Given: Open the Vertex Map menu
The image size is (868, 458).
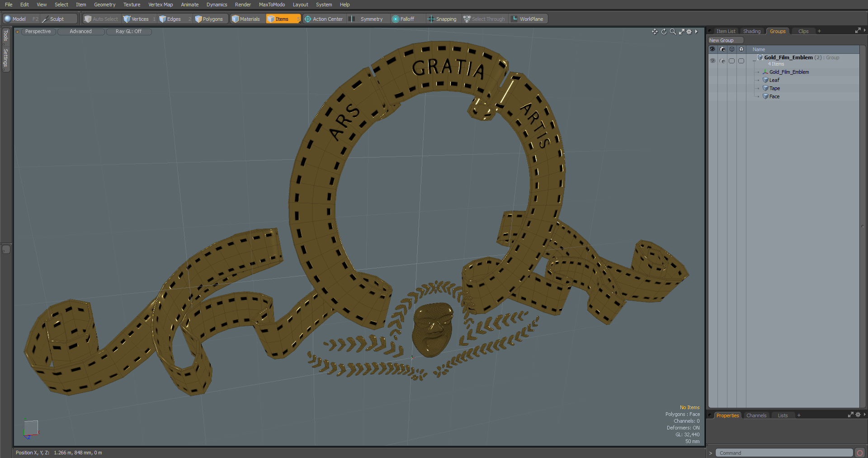Looking at the screenshot, I should click(x=160, y=5).
